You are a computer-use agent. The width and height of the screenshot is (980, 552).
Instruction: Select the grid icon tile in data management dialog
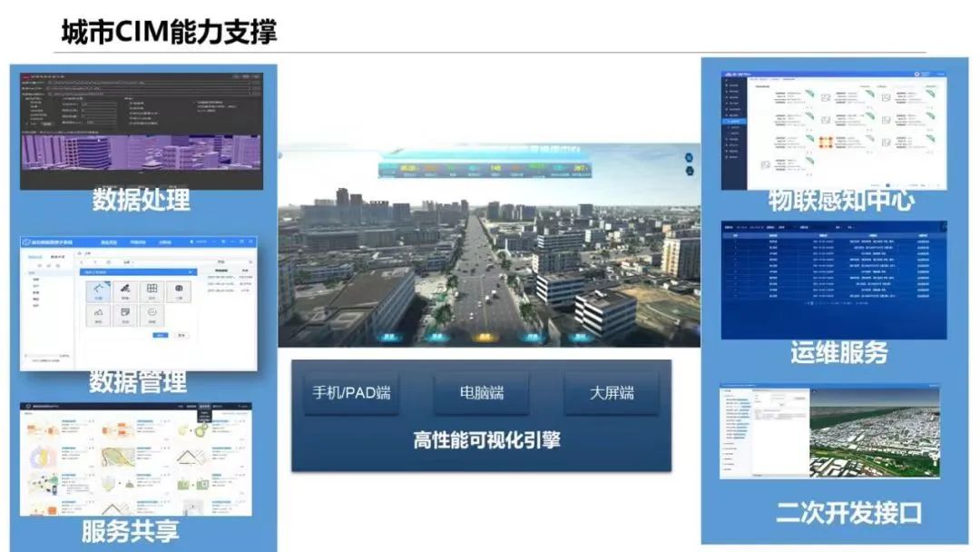tap(152, 291)
